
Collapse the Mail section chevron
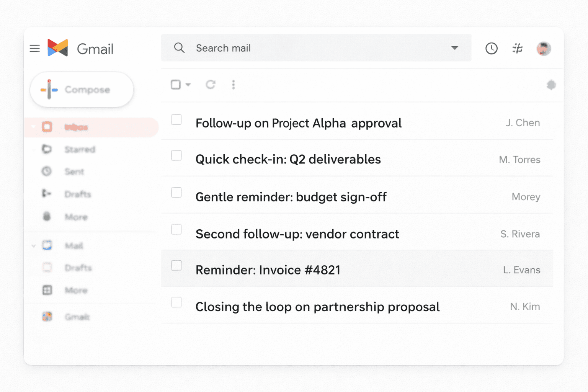[33, 245]
